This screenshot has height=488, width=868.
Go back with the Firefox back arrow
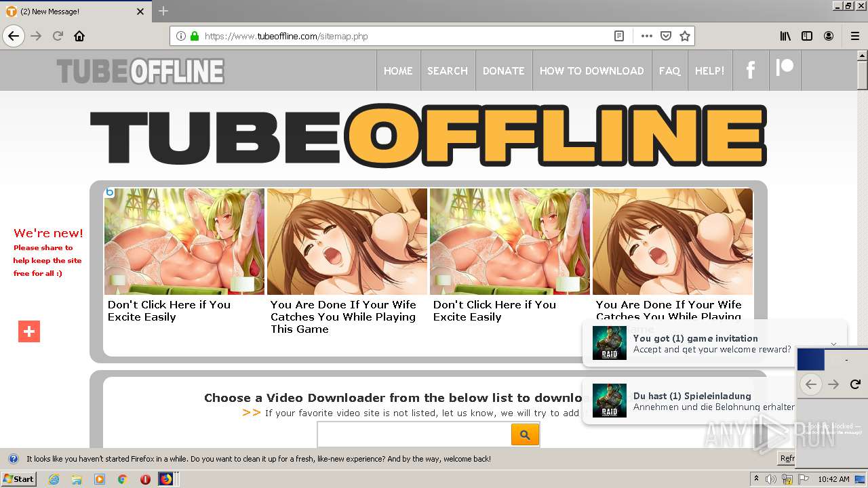pos(14,36)
